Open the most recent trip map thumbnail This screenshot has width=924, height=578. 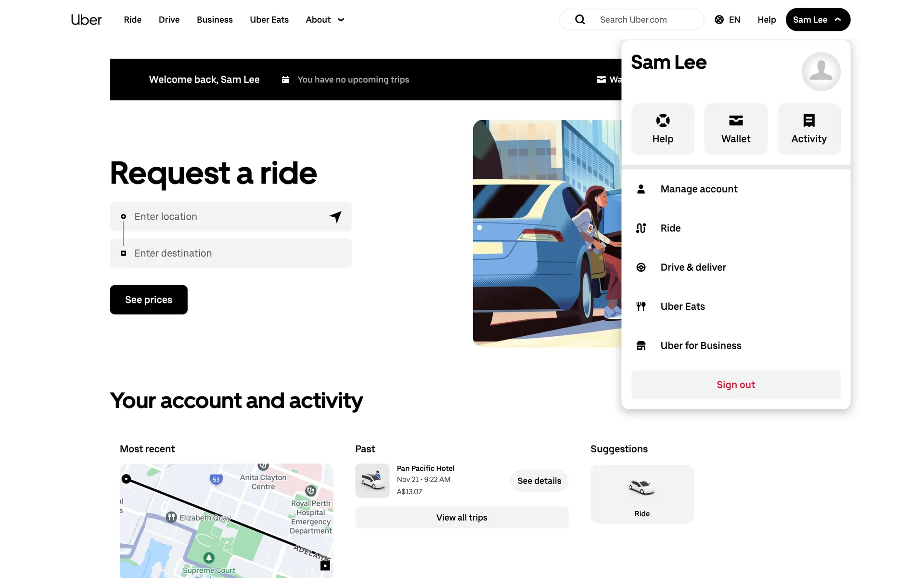coord(226,520)
